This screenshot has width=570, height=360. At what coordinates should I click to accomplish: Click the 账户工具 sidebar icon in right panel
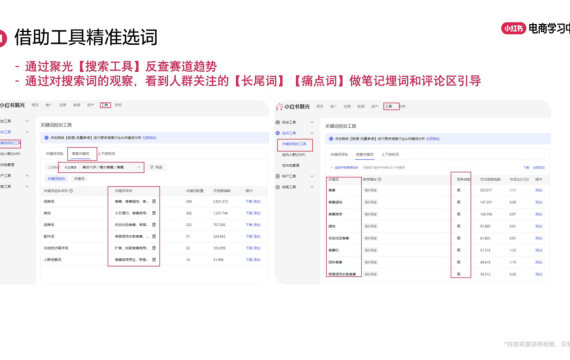pyautogui.click(x=278, y=176)
